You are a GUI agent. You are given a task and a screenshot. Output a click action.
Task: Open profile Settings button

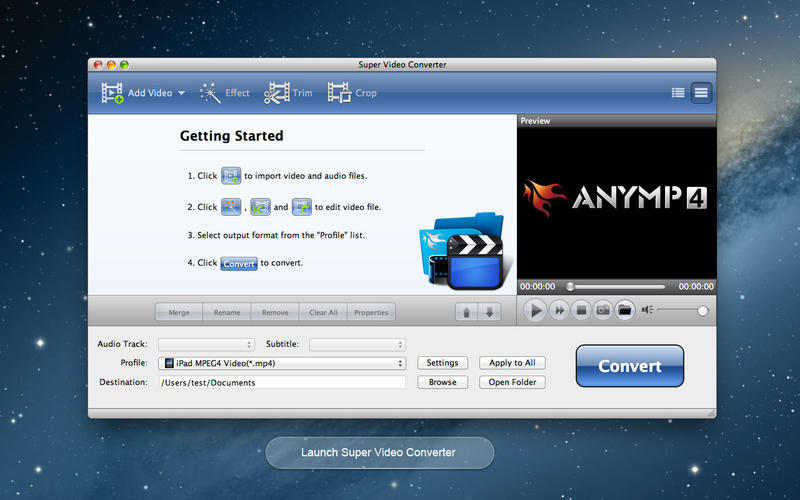pyautogui.click(x=442, y=363)
